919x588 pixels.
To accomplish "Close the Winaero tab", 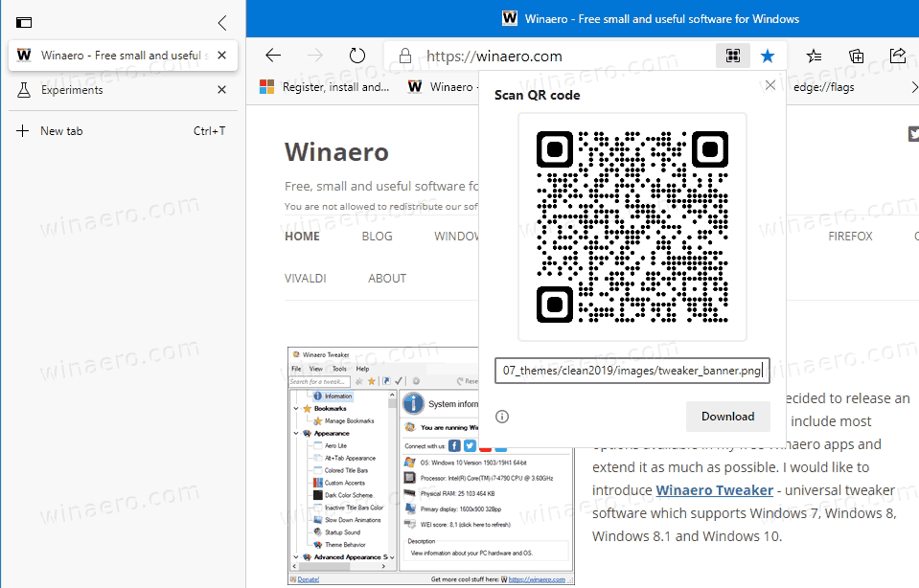I will (221, 55).
